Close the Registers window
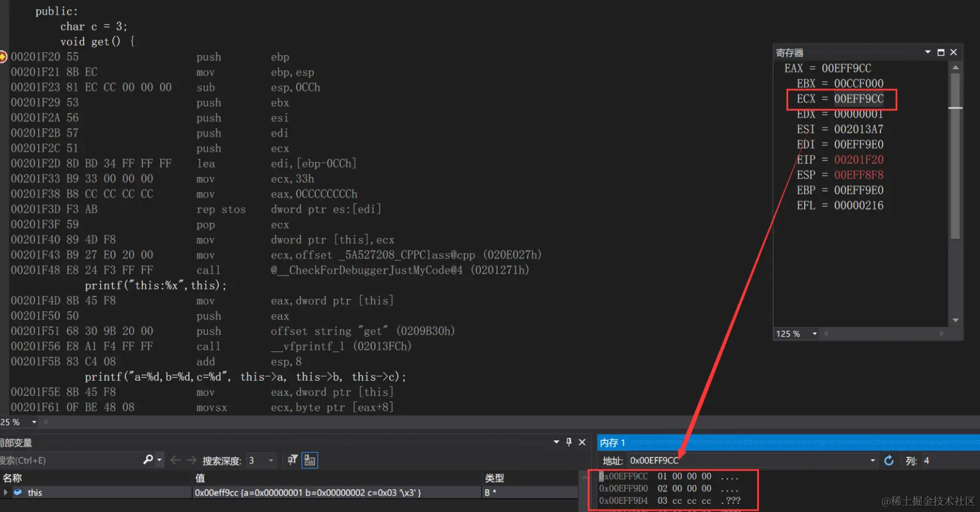980x512 pixels. [x=954, y=52]
